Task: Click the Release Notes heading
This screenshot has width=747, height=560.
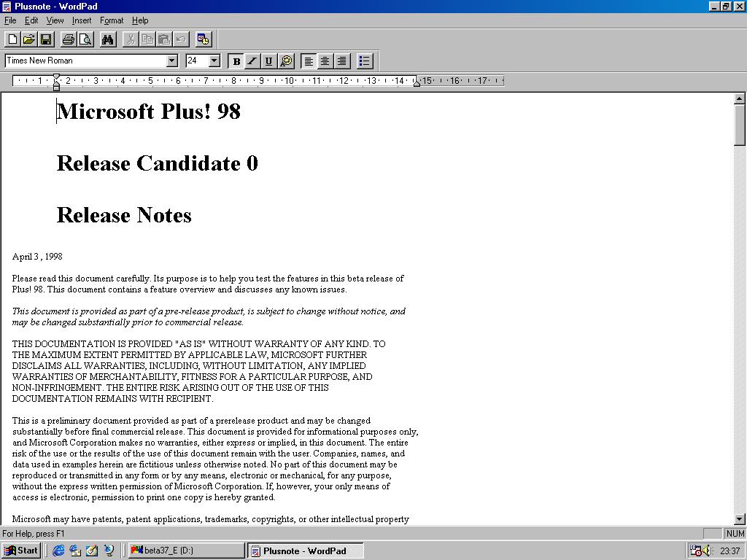Action: [124, 215]
